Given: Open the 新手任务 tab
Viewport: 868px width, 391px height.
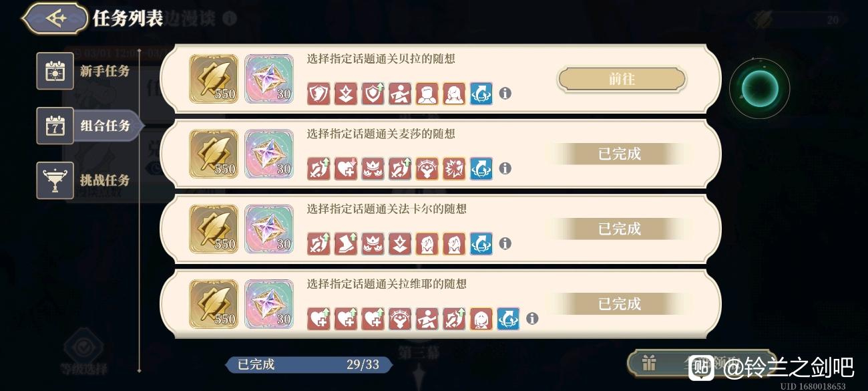Looking at the screenshot, I should (84, 71).
